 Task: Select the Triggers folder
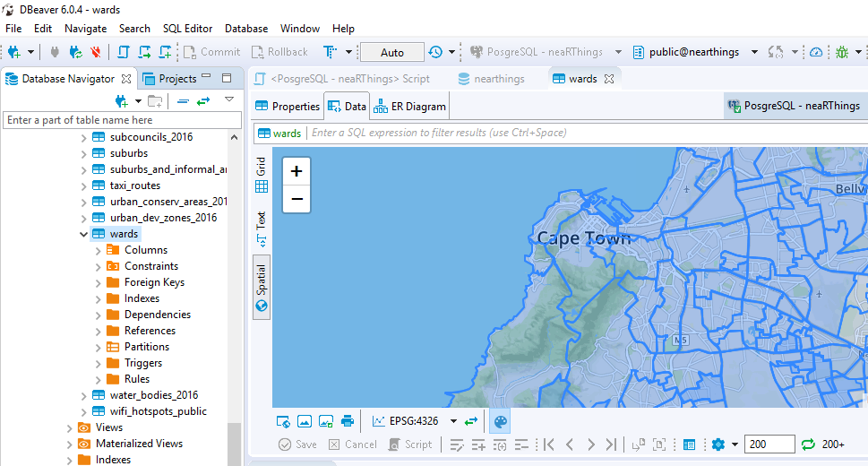pos(142,363)
